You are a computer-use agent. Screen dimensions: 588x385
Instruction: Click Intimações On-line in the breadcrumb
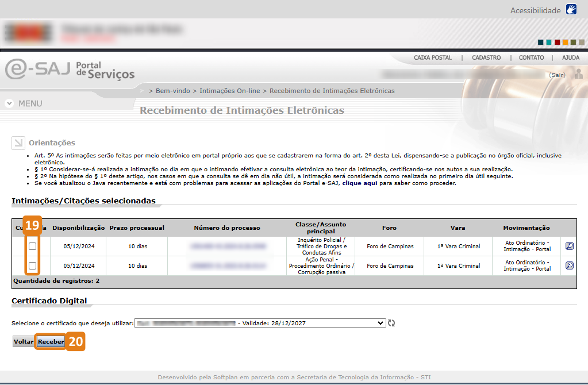click(x=229, y=91)
